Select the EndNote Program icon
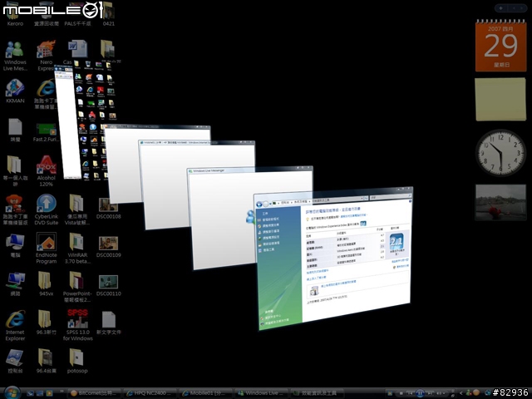Screen dimensions: 532x399 pyautogui.click(x=47, y=248)
